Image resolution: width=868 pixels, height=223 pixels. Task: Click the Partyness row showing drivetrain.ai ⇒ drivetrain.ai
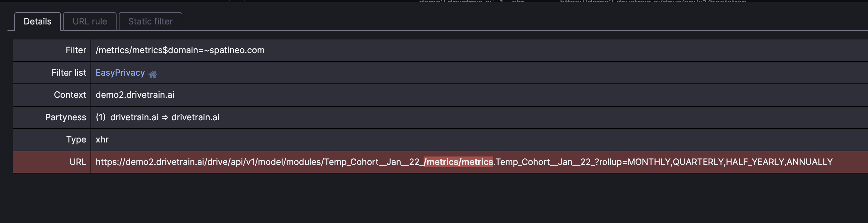[x=157, y=117]
